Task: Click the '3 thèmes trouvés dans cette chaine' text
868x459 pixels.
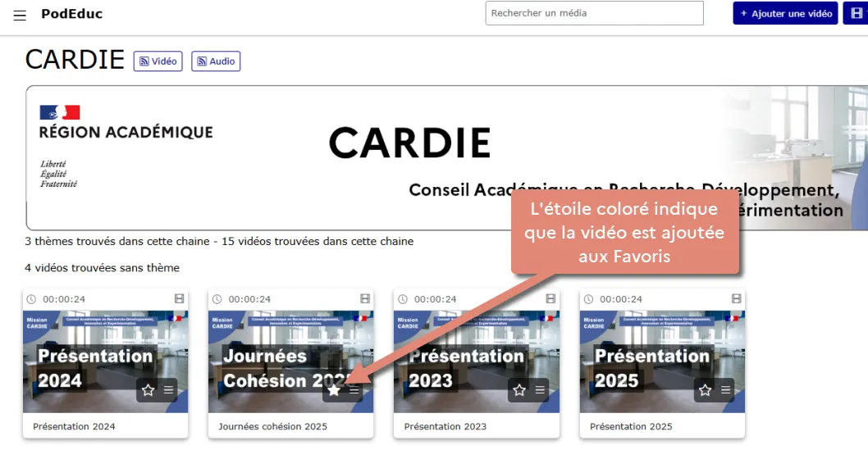Action: click(x=117, y=242)
